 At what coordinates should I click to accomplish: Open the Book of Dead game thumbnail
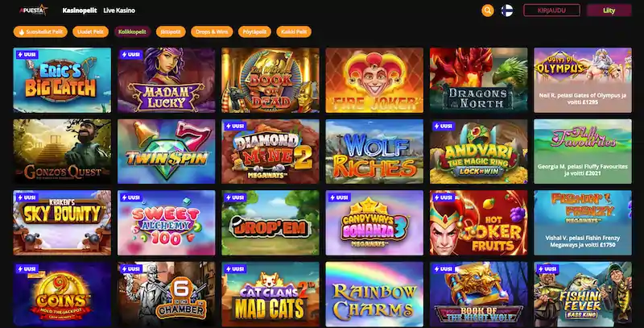[270, 80]
